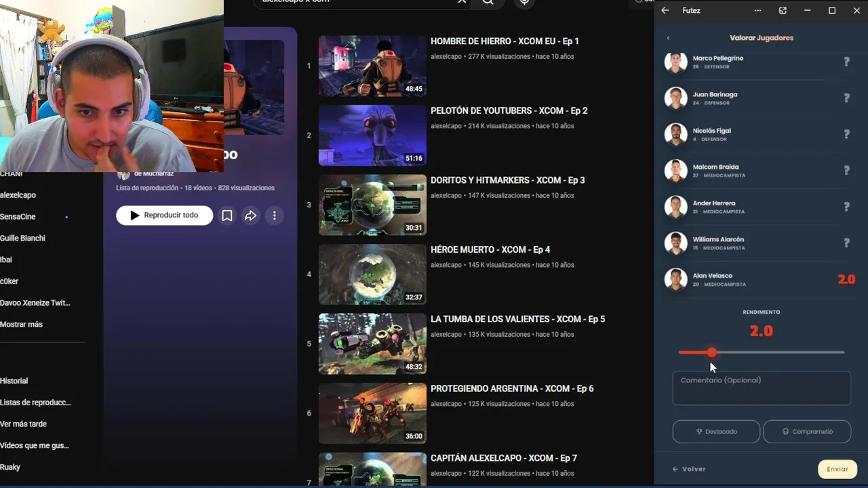Click the question mark rating for Malcom Braida
This screenshot has height=488, width=868.
pos(846,171)
